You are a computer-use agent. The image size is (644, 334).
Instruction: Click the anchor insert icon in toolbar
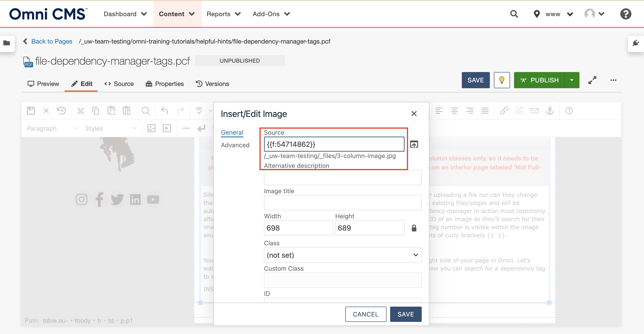(550, 111)
